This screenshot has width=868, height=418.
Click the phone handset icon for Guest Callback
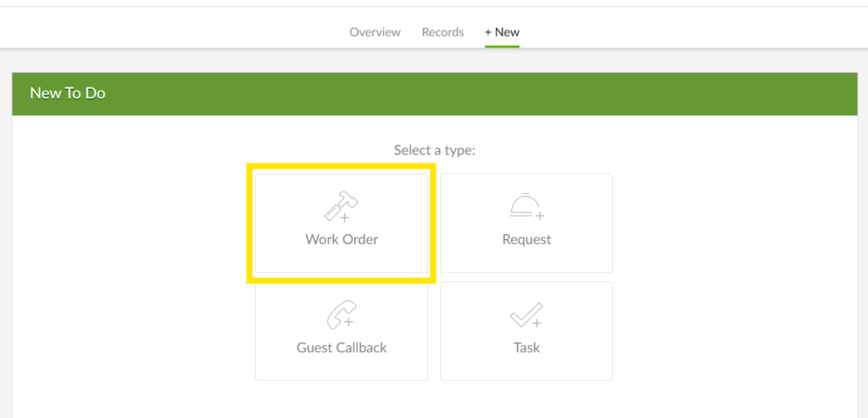click(341, 315)
